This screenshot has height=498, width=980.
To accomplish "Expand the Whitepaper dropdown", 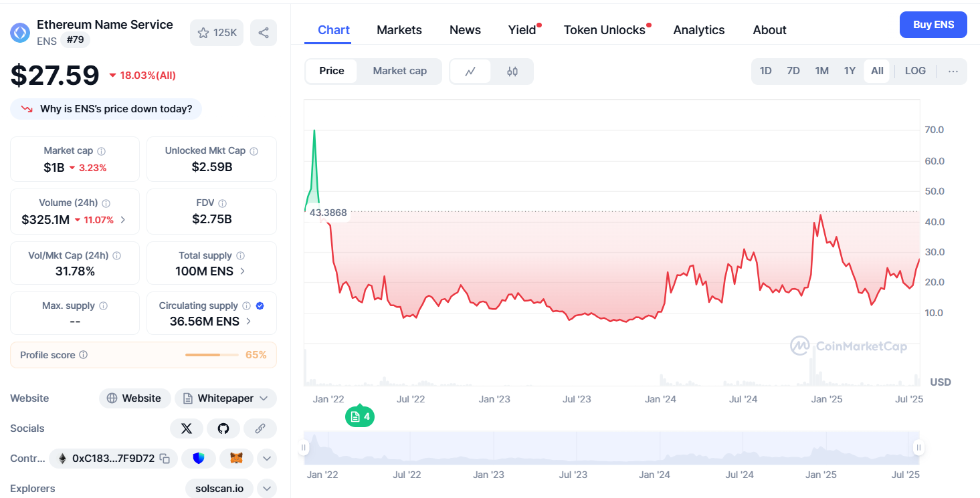I will point(226,398).
